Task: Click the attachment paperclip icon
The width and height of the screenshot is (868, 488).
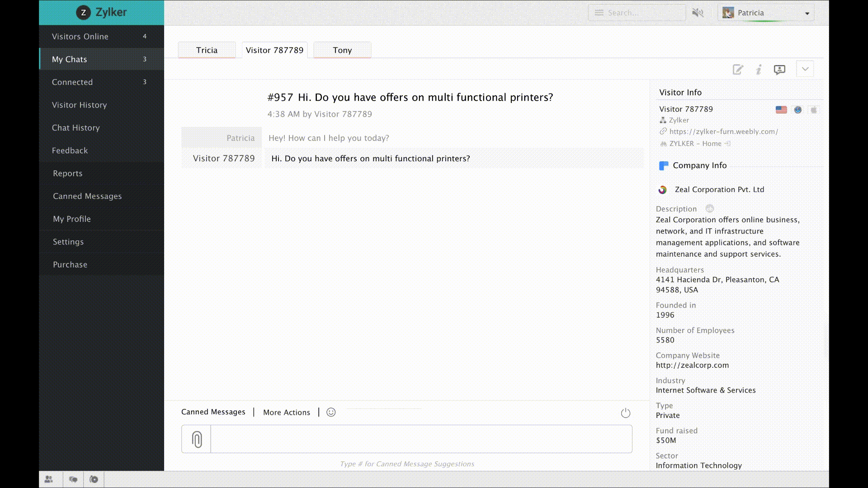Action: click(197, 439)
